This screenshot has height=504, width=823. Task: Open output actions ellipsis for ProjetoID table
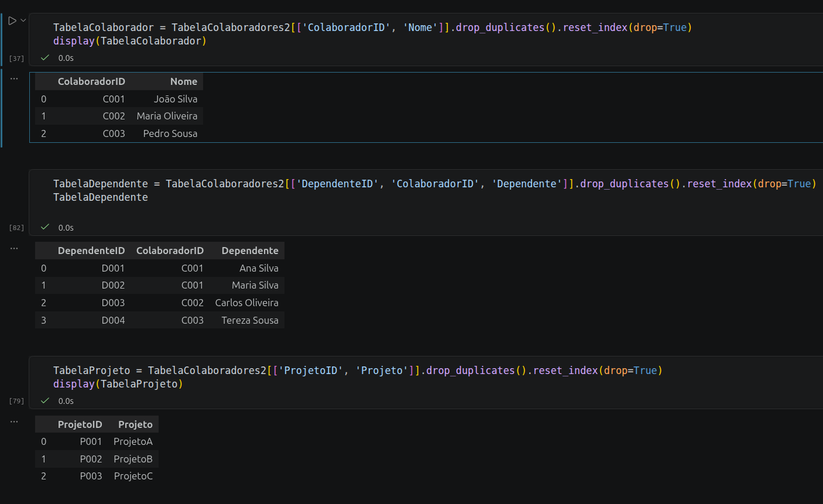point(14,421)
